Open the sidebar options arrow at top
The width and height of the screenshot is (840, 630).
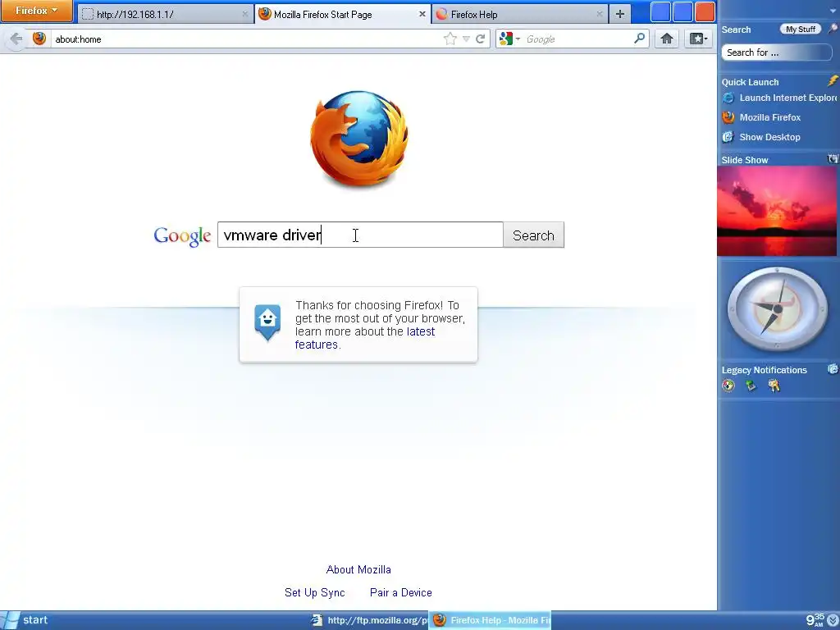tap(833, 10)
